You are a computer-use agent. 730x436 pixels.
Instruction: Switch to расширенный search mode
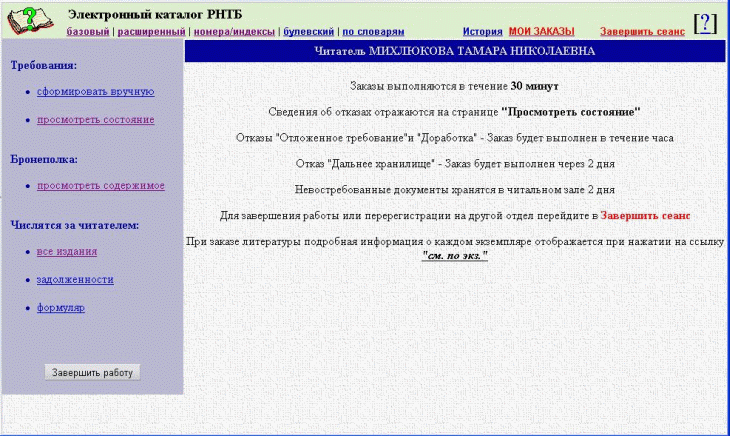coord(151,32)
